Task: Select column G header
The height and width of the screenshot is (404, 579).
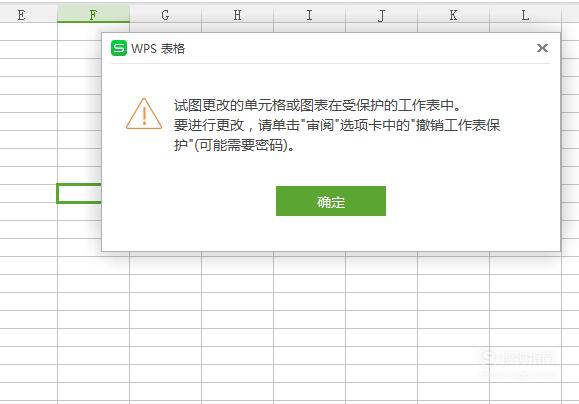Action: coord(165,15)
